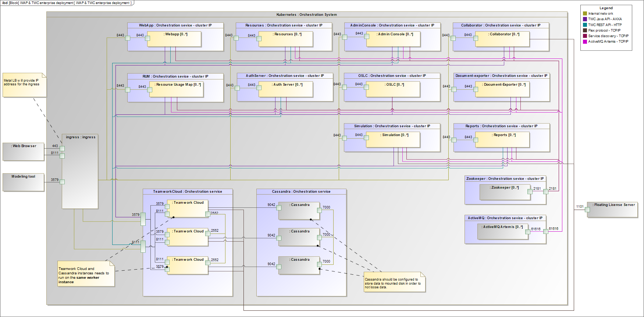Image resolution: width=644 pixels, height=317 pixels.
Task: Select the Floating License Server block
Action: point(612,210)
